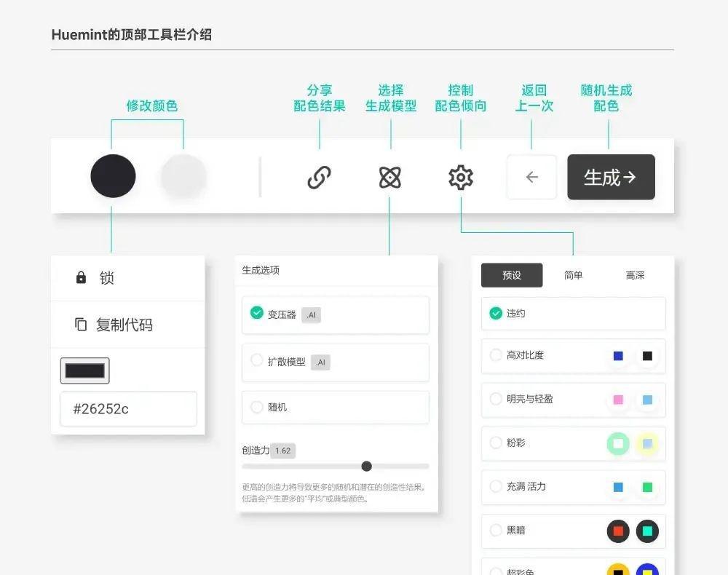This screenshot has height=575, width=728.
Task: Click the copy icon beside 复制代码
Action: point(81,325)
